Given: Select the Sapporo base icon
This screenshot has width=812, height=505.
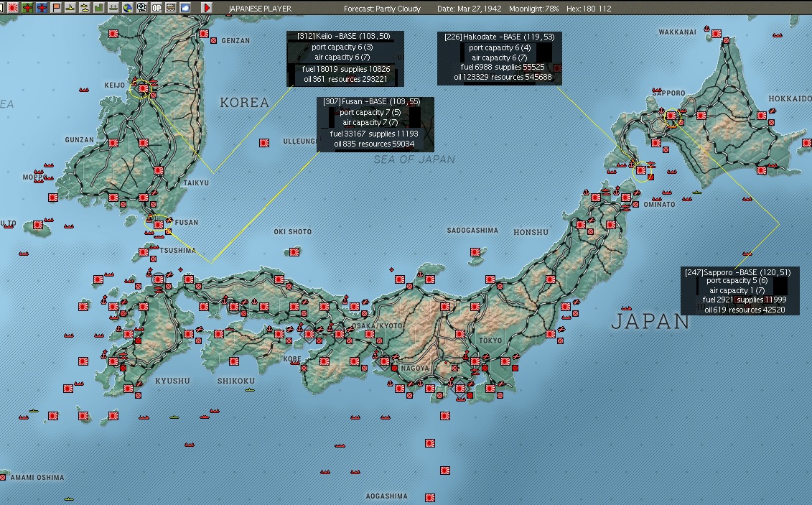Looking at the screenshot, I should coord(672,116).
